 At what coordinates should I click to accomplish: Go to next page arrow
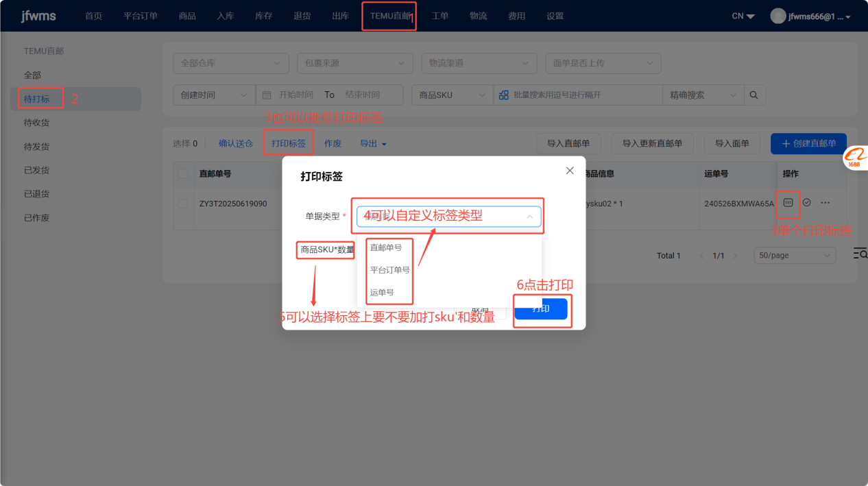pyautogui.click(x=735, y=256)
